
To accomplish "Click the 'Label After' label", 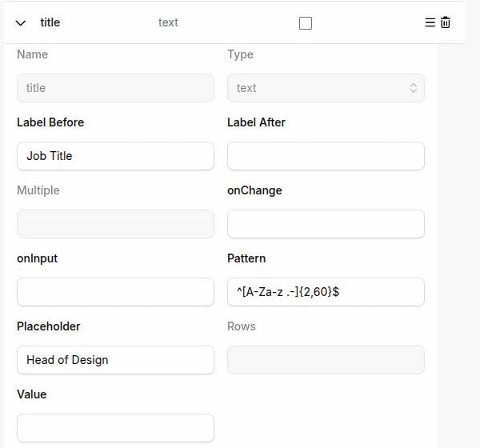I will [x=256, y=122].
